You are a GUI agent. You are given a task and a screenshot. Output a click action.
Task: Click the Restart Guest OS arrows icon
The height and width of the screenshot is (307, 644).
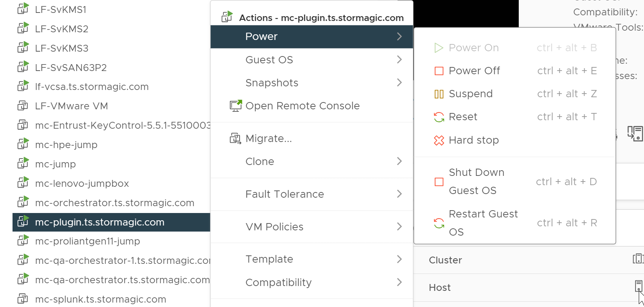(439, 223)
